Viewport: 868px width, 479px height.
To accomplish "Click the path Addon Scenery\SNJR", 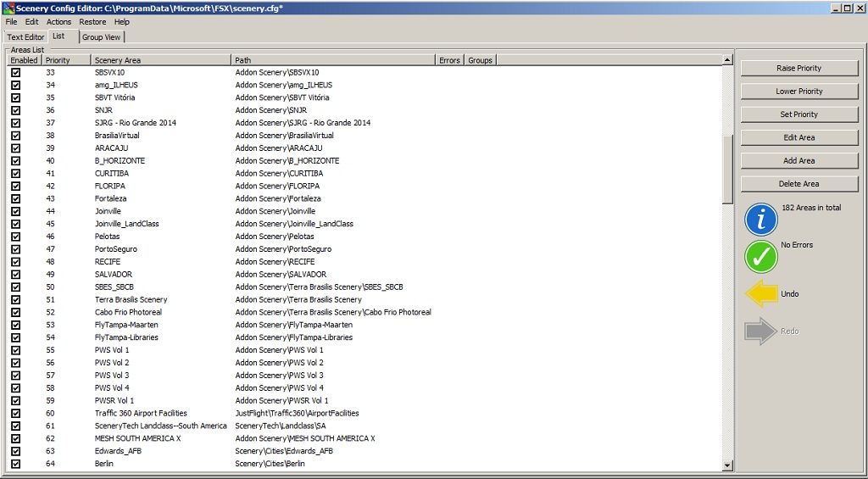I will [270, 110].
